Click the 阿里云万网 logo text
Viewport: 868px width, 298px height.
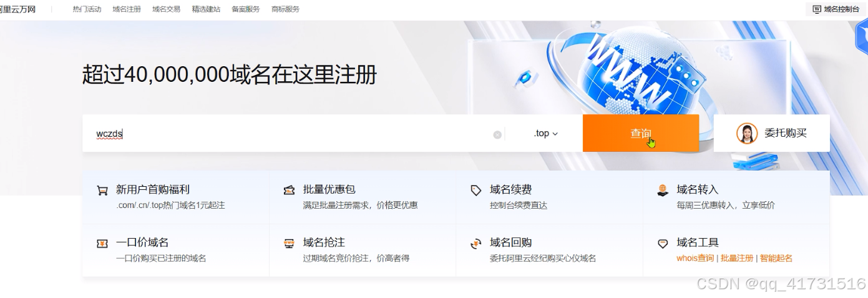pos(18,9)
